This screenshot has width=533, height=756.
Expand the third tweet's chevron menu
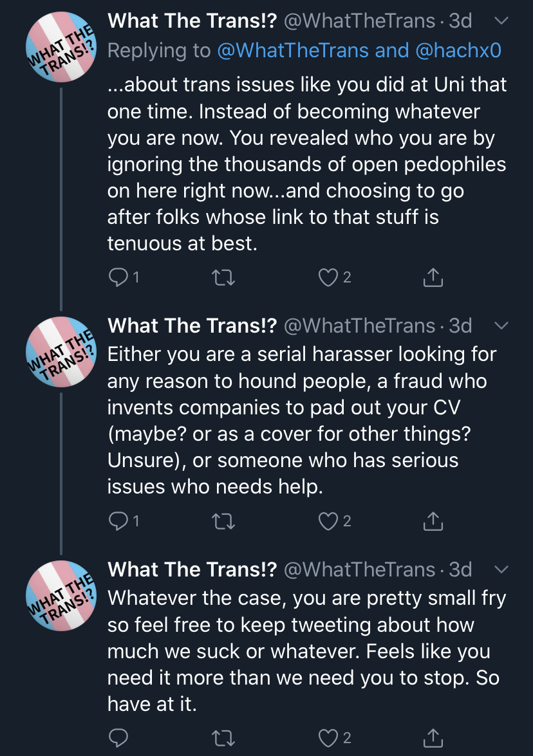[501, 569]
